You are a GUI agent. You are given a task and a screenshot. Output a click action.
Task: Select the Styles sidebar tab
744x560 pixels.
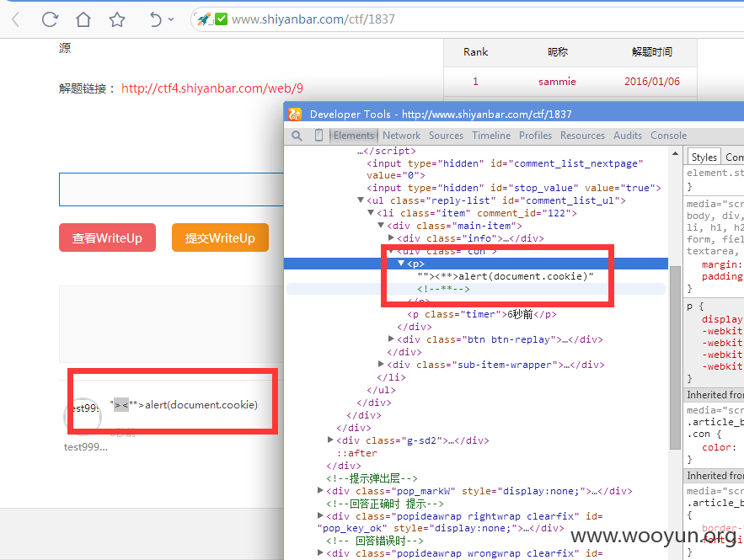click(x=704, y=157)
